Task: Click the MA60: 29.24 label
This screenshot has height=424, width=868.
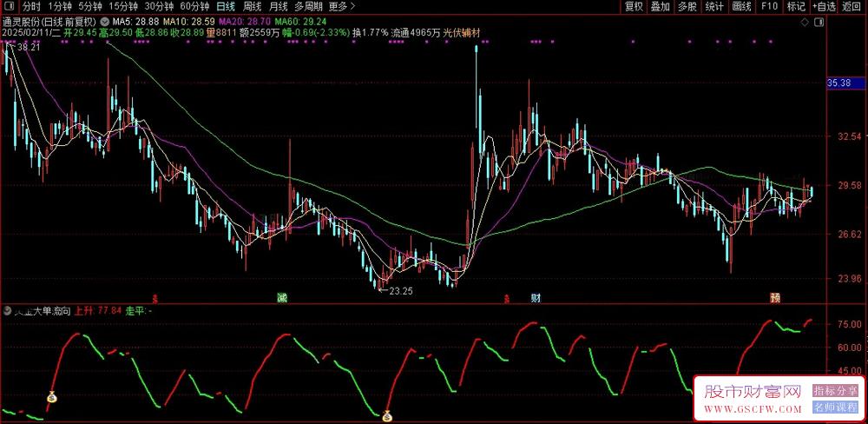Action: (x=300, y=22)
